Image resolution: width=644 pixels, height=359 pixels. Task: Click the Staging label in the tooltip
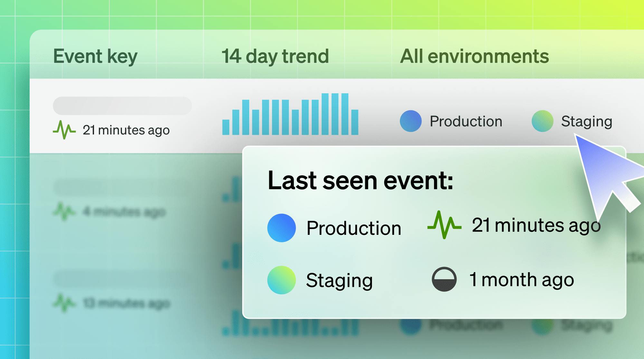(x=339, y=280)
